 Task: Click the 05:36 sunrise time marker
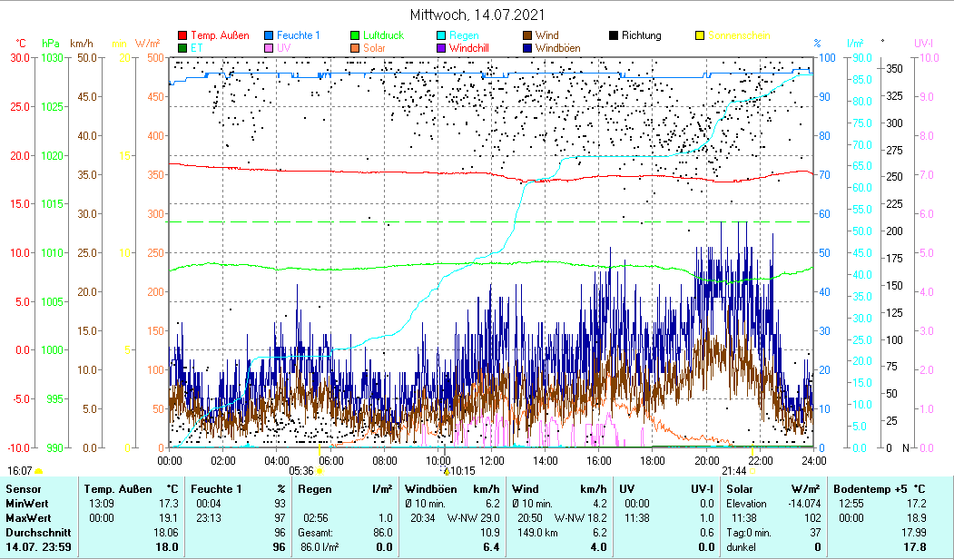tap(301, 471)
